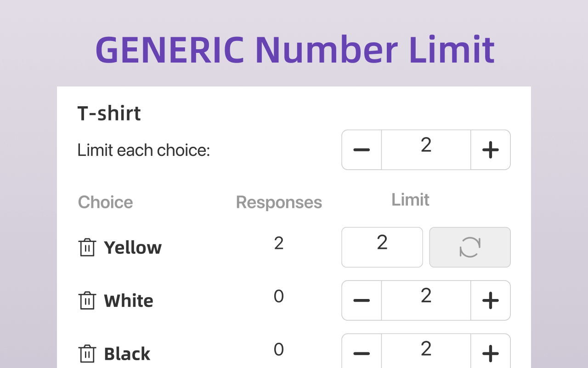Decrease the Limit each choice value
The image size is (588, 368).
point(362,150)
